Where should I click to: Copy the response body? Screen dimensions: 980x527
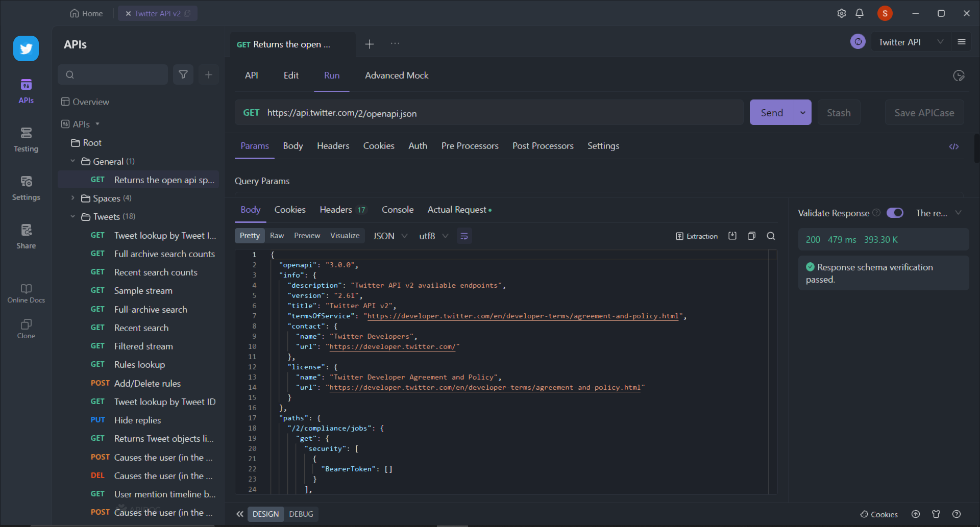click(x=751, y=236)
